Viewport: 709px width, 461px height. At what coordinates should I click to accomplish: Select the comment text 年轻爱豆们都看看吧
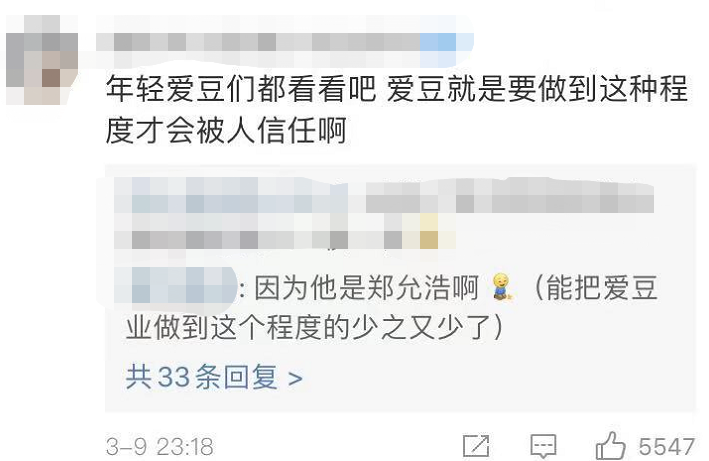tap(241, 88)
